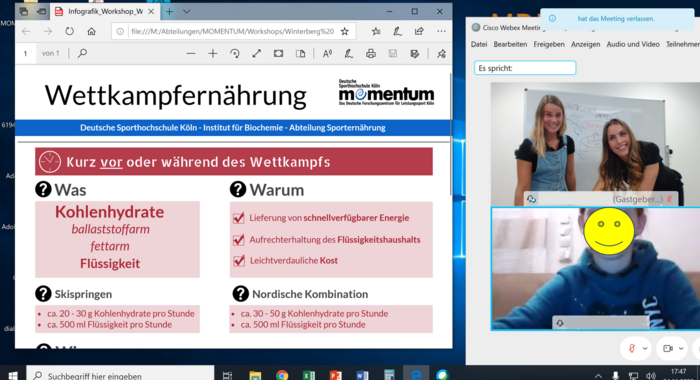Click the PDF page number field
The height and width of the screenshot is (380, 700).
[x=26, y=54]
